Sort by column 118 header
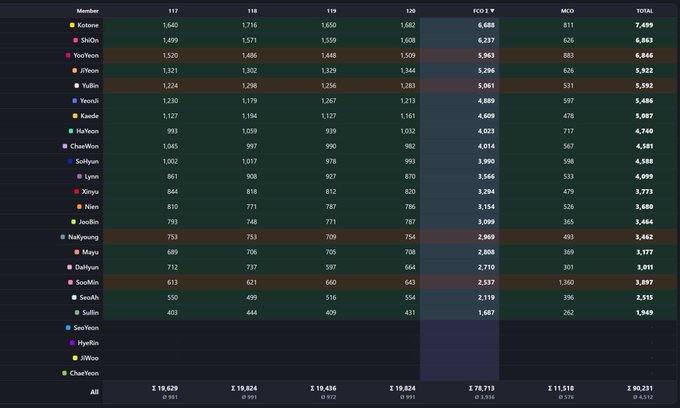680x408 pixels. 252,11
